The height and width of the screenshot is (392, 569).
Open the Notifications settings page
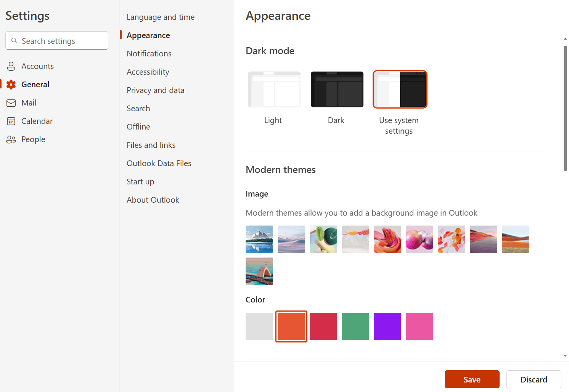[x=149, y=53]
